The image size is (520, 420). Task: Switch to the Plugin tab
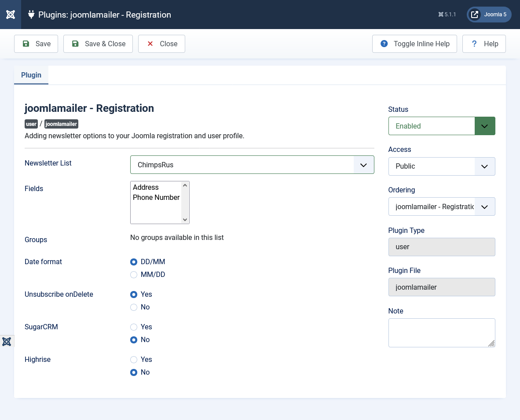31,75
